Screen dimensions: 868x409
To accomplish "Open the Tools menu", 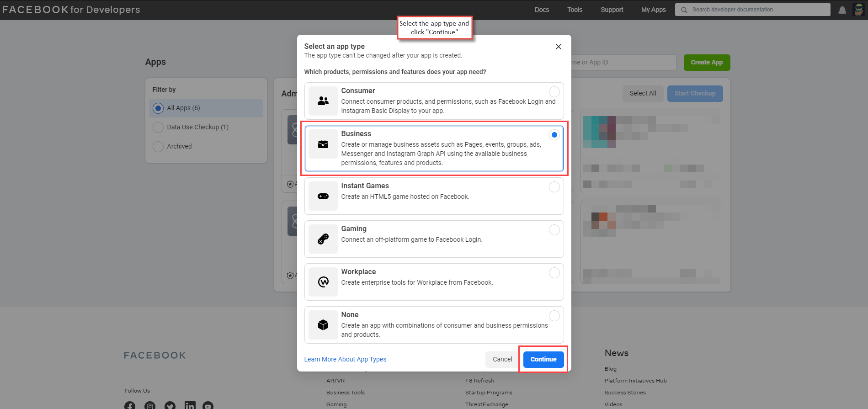I will pyautogui.click(x=575, y=10).
